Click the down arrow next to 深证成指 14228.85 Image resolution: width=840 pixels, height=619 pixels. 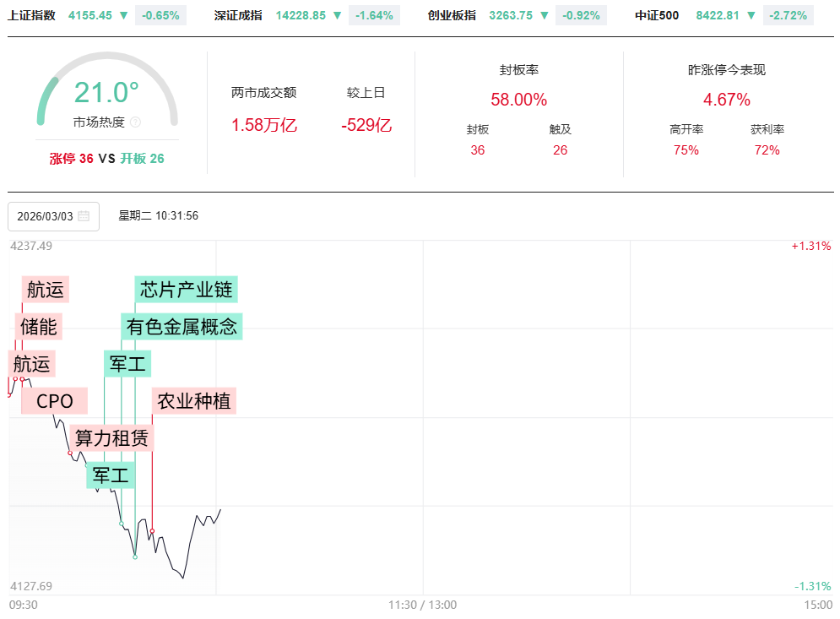pos(338,15)
